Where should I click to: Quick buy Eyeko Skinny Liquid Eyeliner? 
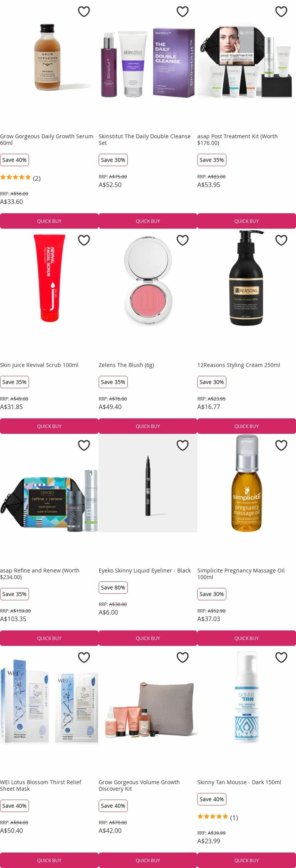pyautogui.click(x=148, y=638)
